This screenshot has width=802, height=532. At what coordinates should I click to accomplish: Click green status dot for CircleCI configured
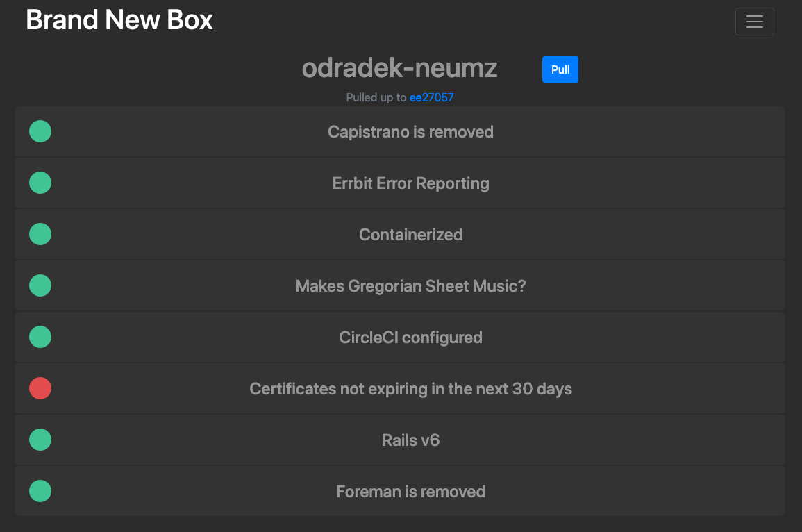40,337
